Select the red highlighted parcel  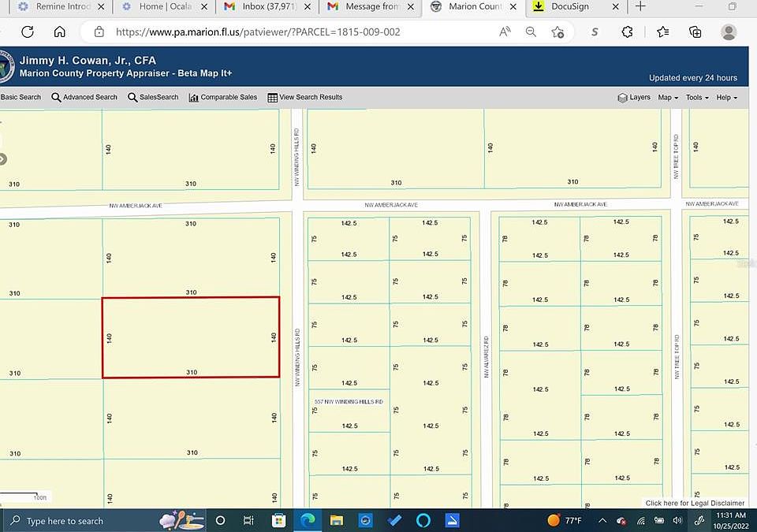pos(191,337)
